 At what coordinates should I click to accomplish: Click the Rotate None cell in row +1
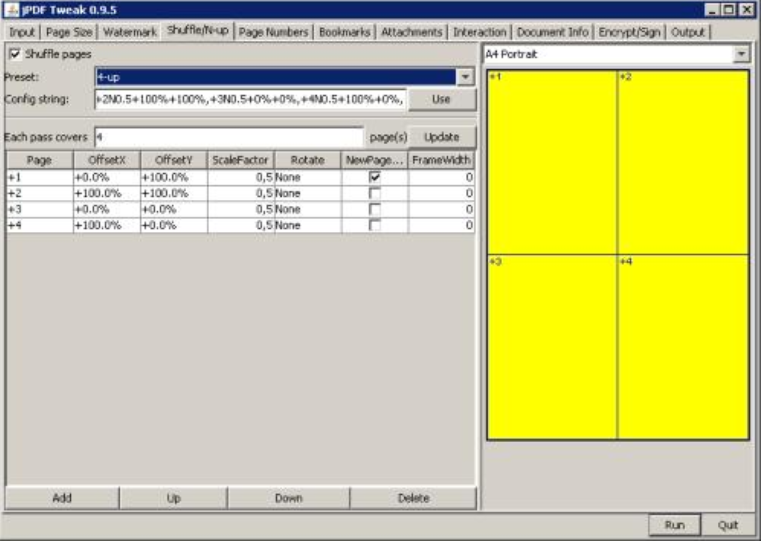pyautogui.click(x=308, y=177)
